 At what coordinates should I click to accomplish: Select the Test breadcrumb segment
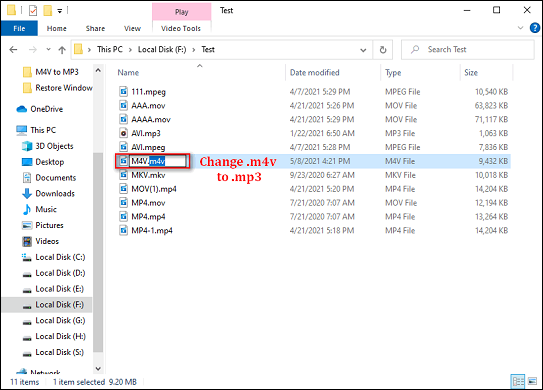(x=208, y=50)
